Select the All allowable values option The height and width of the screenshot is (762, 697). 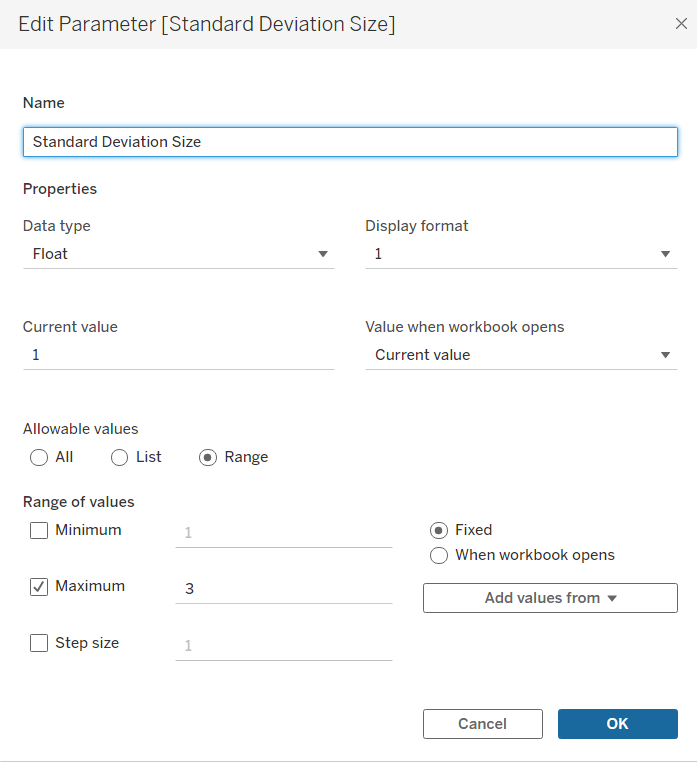click(x=39, y=457)
